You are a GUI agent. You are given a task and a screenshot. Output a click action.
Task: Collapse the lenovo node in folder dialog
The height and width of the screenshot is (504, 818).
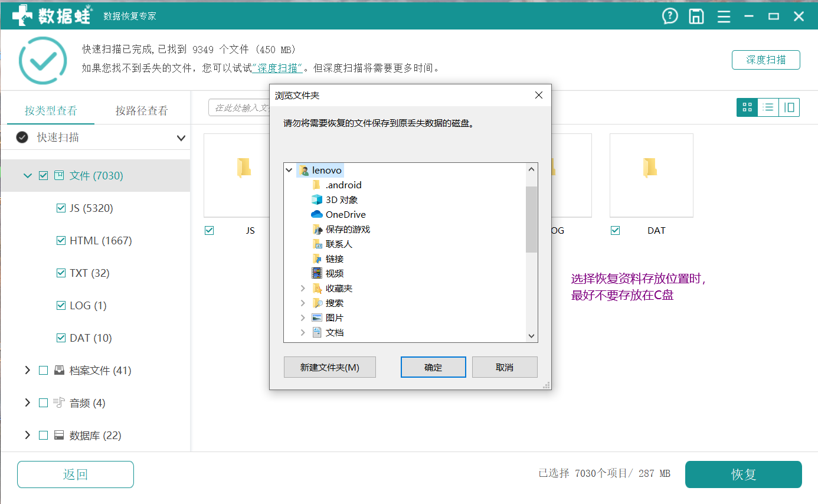point(289,170)
